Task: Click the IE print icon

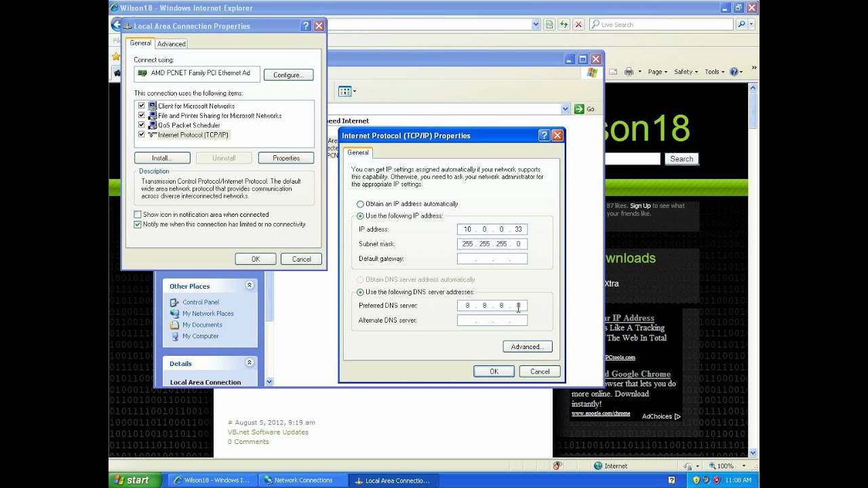Action: pos(629,72)
